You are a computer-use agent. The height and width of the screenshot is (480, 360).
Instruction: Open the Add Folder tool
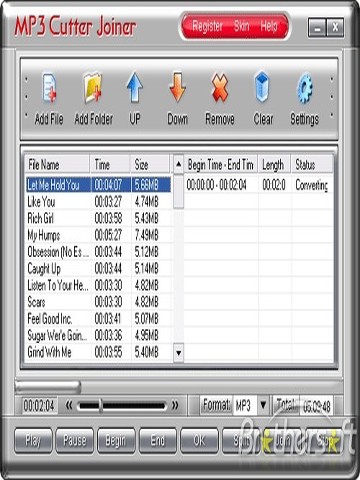pos(93,88)
